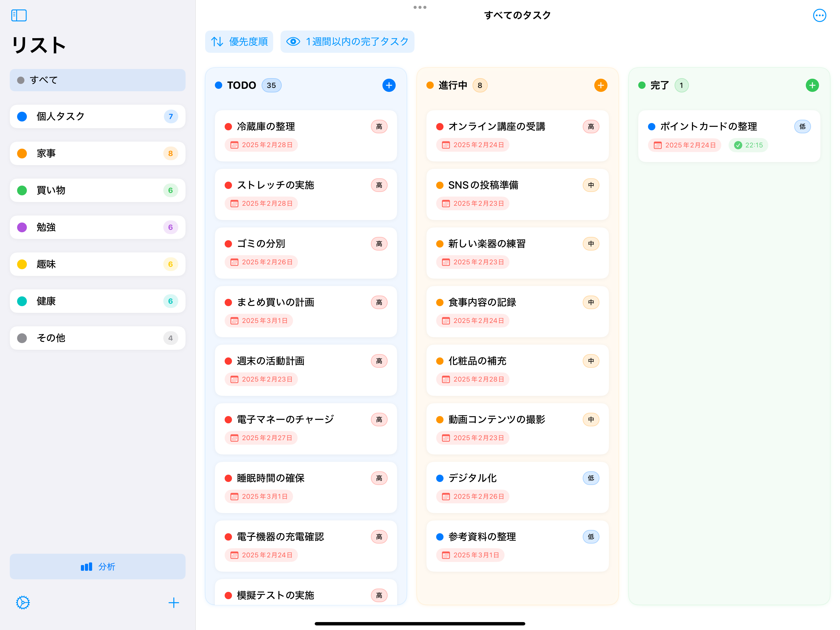
Task: Click the 2025年2月26日 date on ゴミの分別
Action: (261, 262)
